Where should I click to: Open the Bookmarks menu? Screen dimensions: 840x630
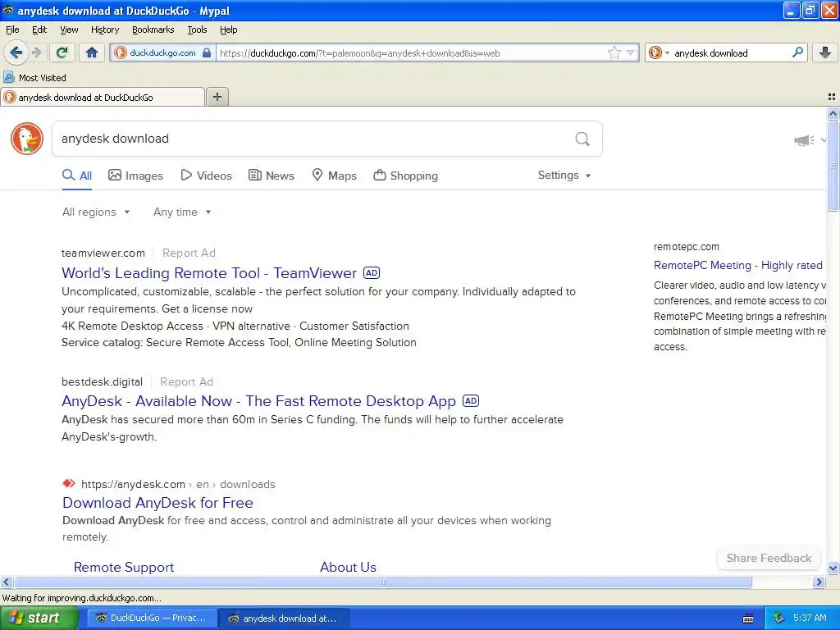(153, 30)
